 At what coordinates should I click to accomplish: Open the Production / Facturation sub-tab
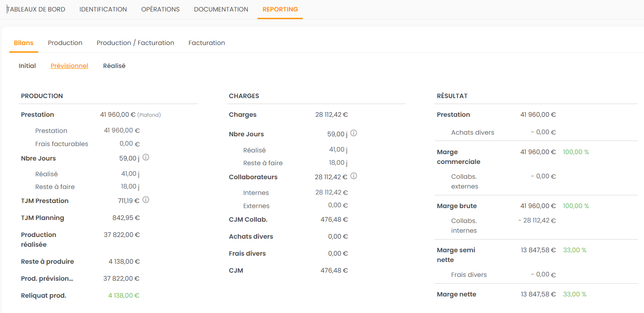tap(135, 43)
